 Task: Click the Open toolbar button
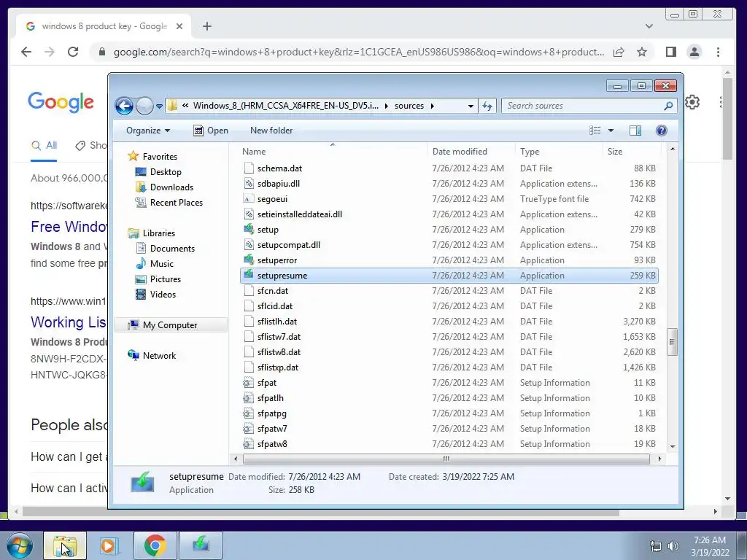(211, 131)
